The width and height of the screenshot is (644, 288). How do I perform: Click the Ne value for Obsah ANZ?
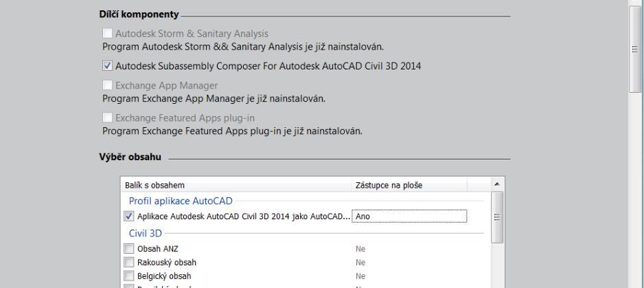360,249
